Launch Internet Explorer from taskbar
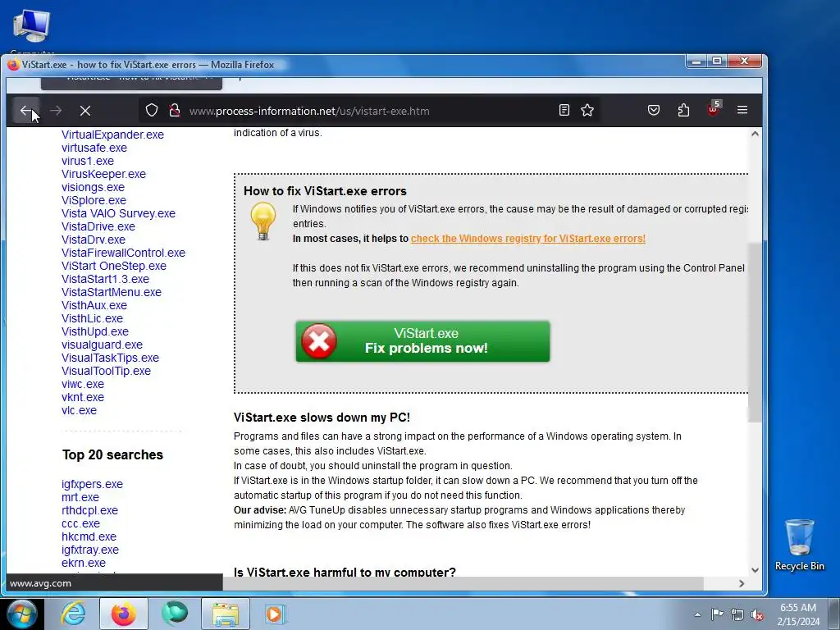 (73, 614)
